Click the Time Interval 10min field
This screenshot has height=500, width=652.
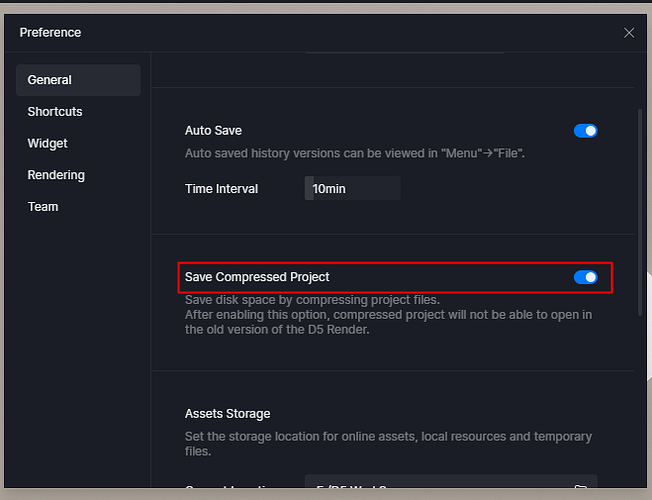(x=352, y=188)
